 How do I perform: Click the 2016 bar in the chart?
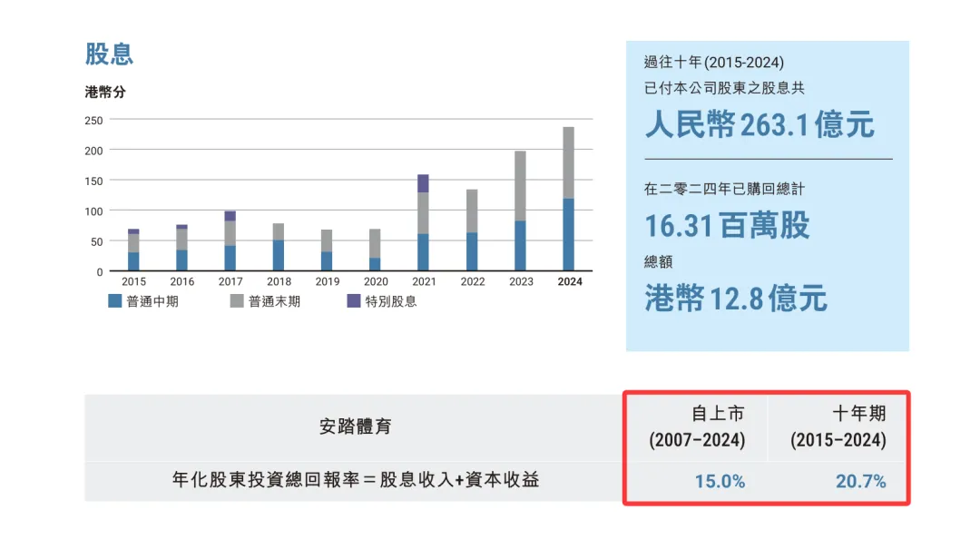point(181,248)
